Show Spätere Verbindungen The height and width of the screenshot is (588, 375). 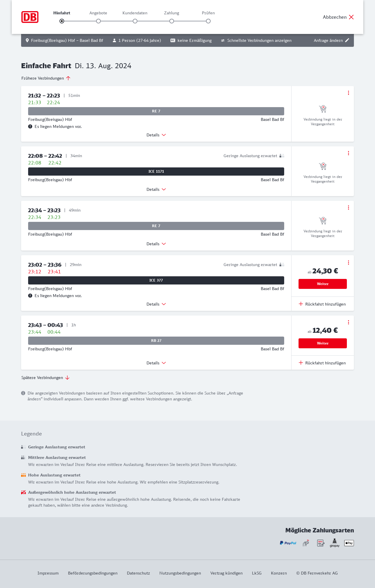click(45, 378)
